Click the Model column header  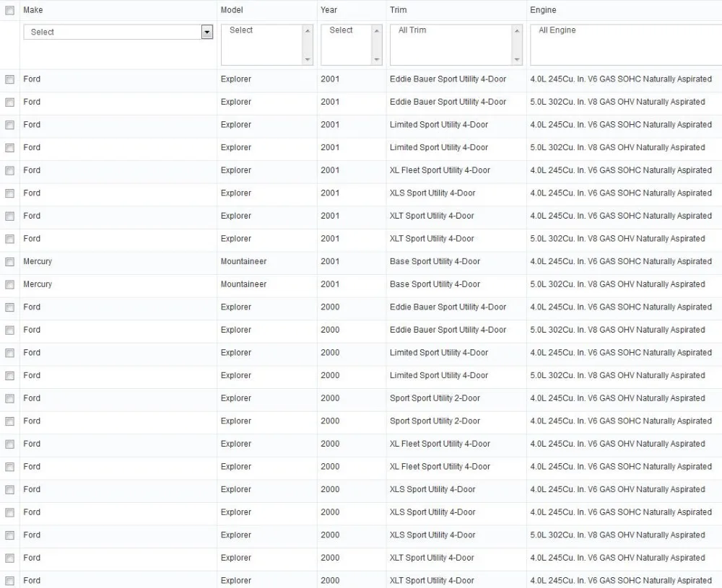coord(232,9)
